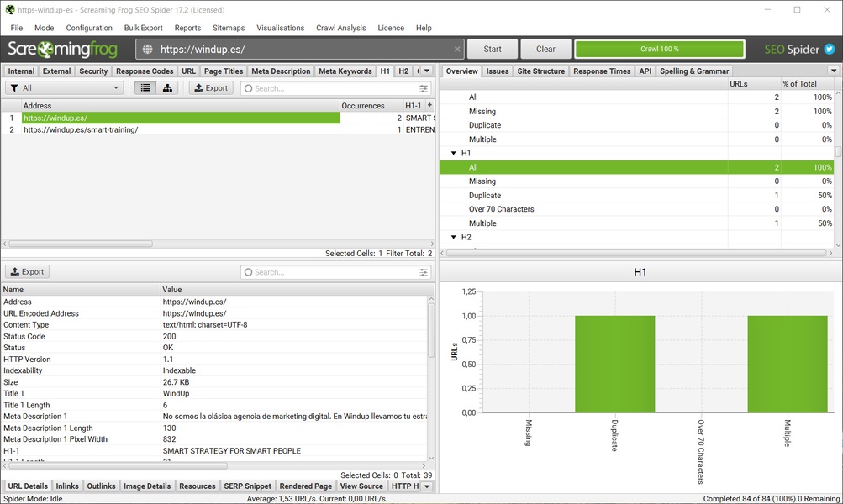Switch to the Internal tab
The image size is (843, 504).
(x=21, y=71)
